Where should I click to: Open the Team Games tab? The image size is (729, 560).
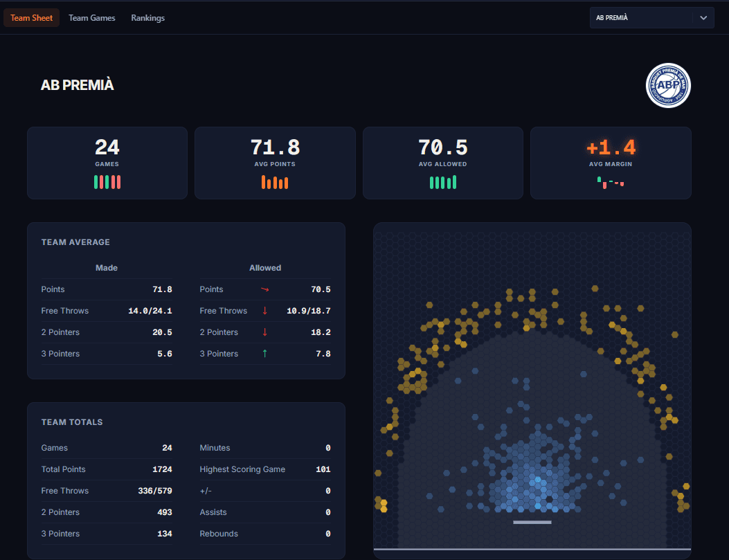pyautogui.click(x=92, y=18)
